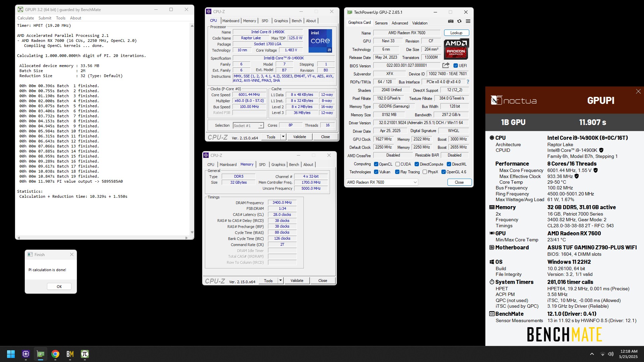Open the Socket #1 selection dropdown
The image size is (644, 362).
pyautogui.click(x=248, y=125)
